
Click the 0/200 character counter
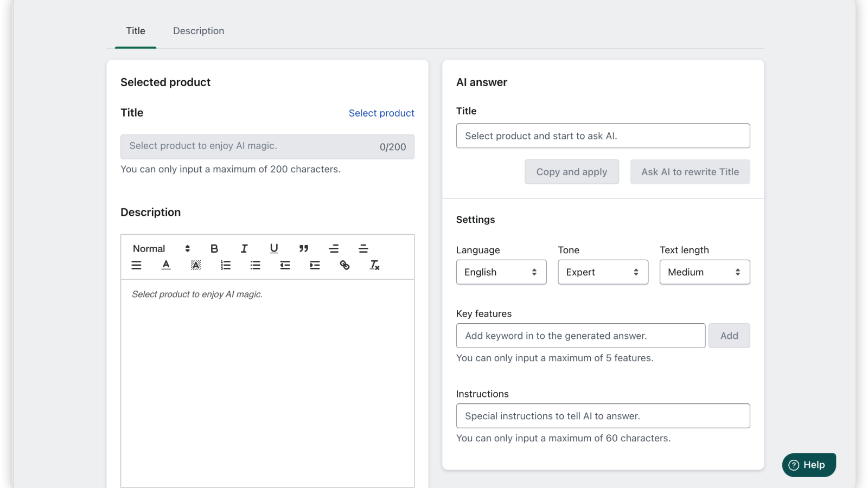[393, 147]
